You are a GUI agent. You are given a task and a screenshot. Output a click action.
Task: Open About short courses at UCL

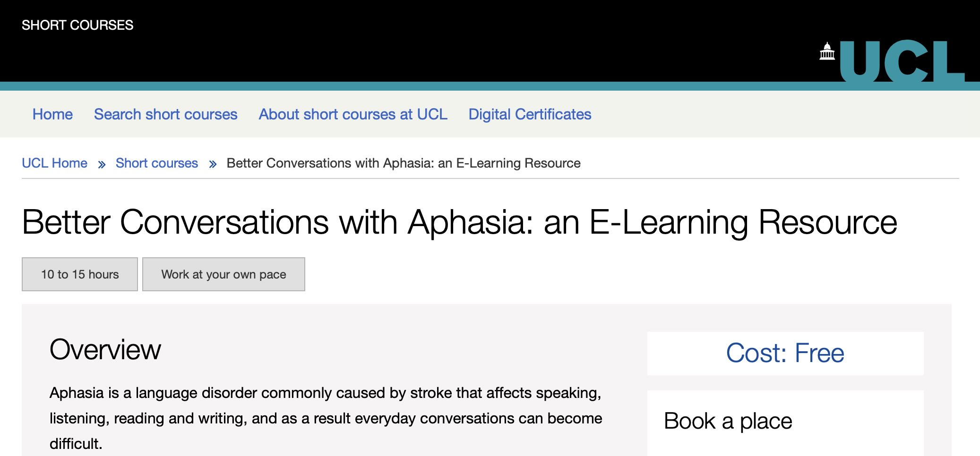click(352, 114)
